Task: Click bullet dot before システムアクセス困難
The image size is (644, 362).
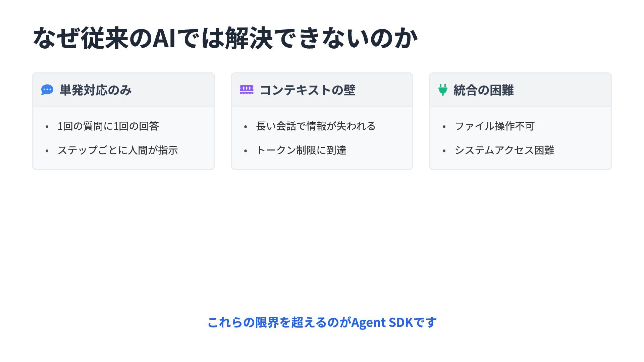Action: (x=444, y=151)
